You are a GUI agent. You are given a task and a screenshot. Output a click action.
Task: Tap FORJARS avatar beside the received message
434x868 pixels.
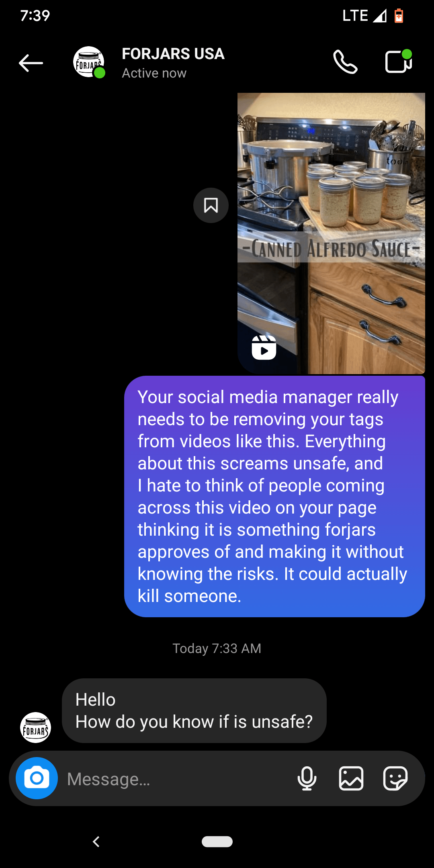(36, 727)
